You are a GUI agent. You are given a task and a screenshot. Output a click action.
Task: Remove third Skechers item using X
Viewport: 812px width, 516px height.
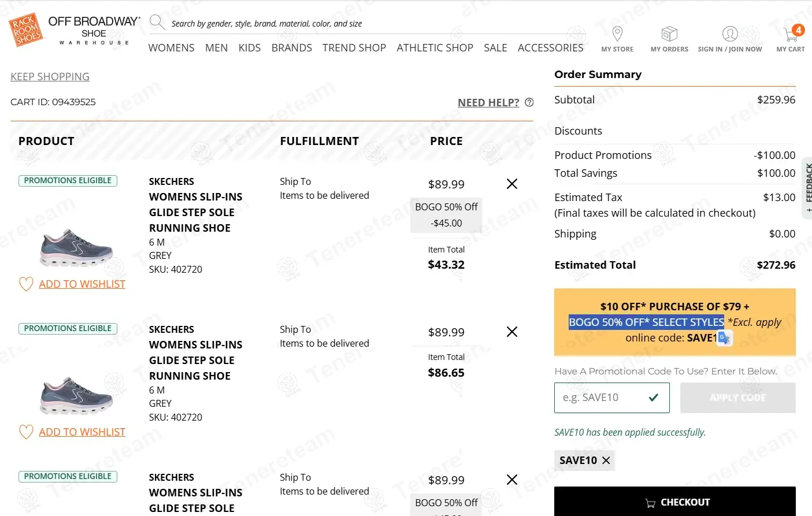[x=512, y=480]
